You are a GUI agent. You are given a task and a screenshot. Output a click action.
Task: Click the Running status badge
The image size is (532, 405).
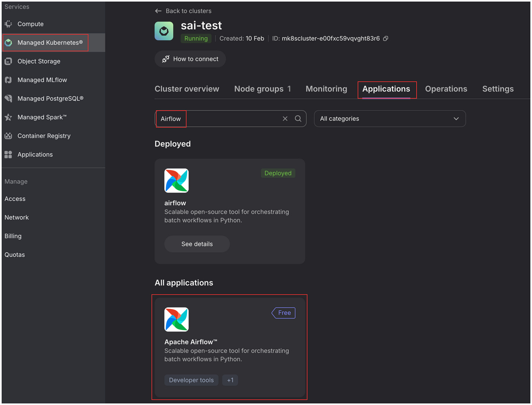click(x=196, y=38)
